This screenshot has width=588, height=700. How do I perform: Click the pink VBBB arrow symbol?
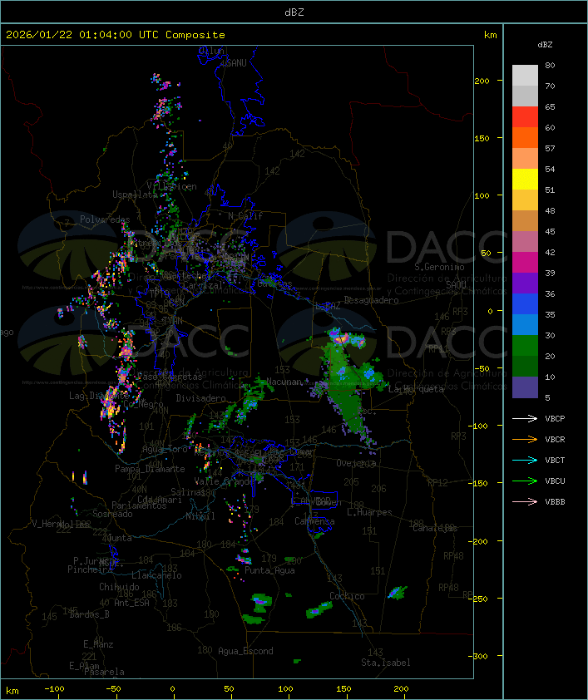click(x=526, y=501)
